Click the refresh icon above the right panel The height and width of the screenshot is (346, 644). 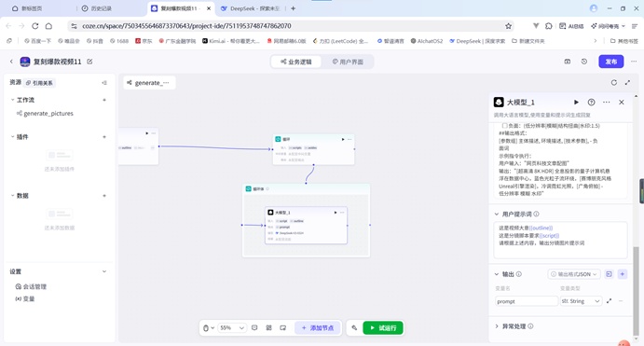point(613,83)
